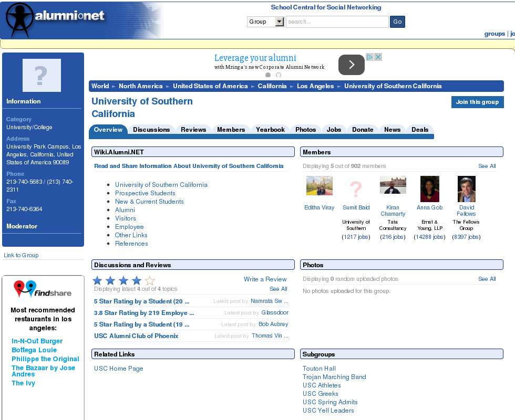Open the Other Links wiki link
The height and width of the screenshot is (420, 515).
tap(131, 235)
